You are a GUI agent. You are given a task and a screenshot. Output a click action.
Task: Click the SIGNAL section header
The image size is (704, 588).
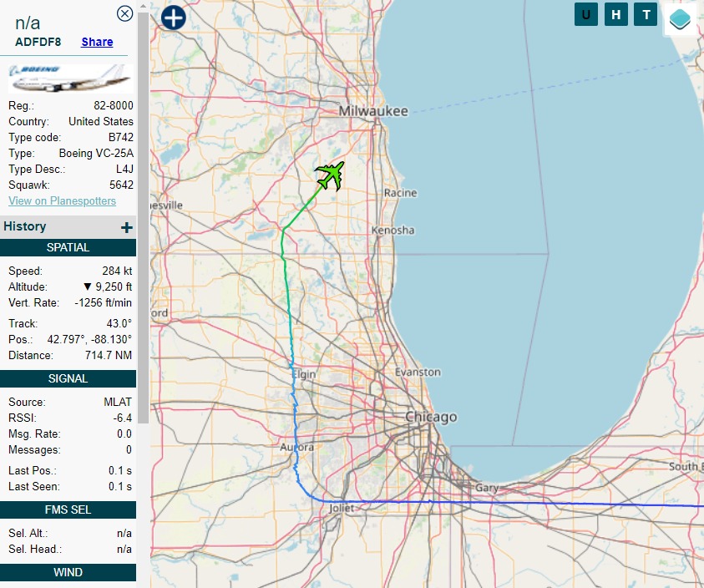point(68,378)
